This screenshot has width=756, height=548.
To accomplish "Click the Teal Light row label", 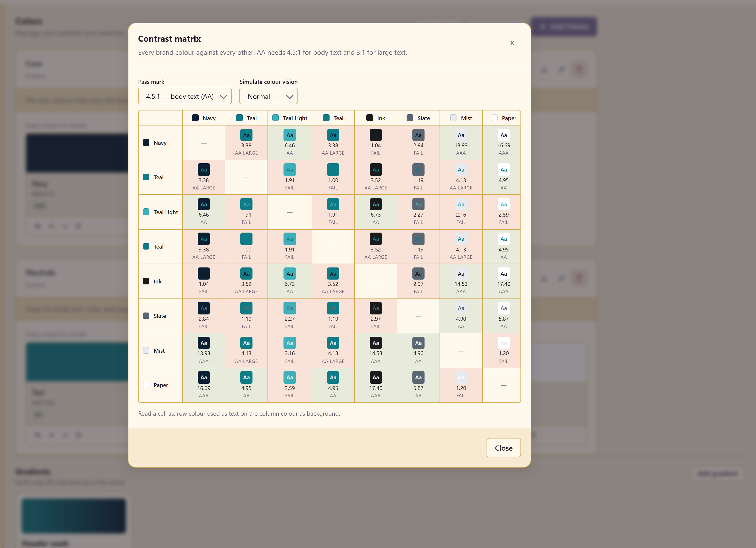I will [166, 212].
